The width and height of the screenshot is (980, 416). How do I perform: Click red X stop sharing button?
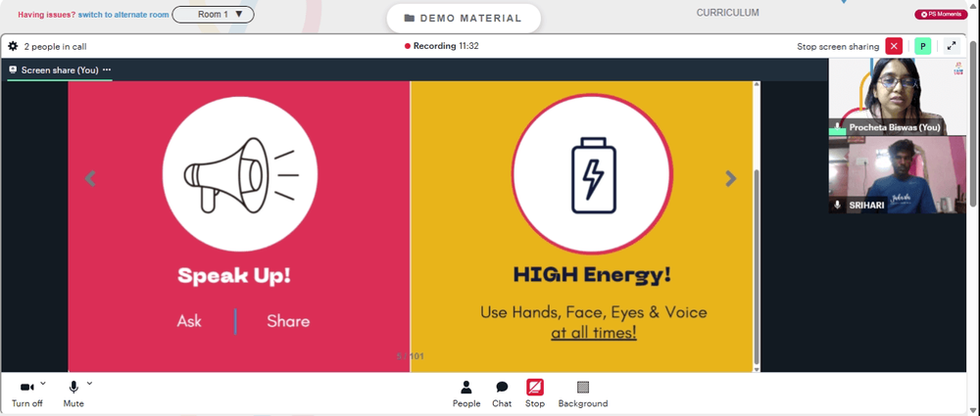pos(894,46)
